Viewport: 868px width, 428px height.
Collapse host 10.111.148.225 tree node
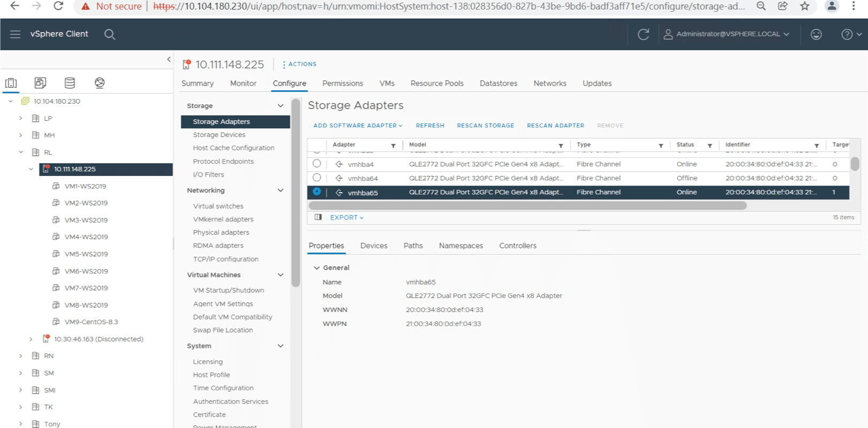[x=31, y=169]
